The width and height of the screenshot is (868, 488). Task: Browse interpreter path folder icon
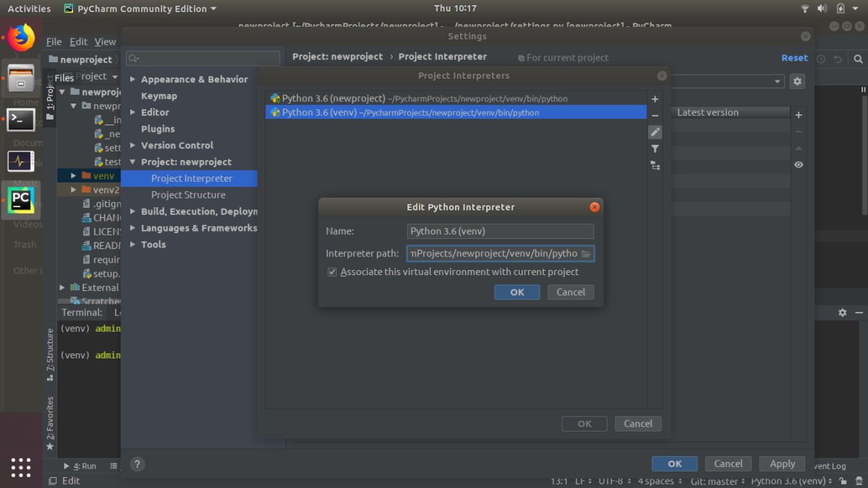(586, 253)
